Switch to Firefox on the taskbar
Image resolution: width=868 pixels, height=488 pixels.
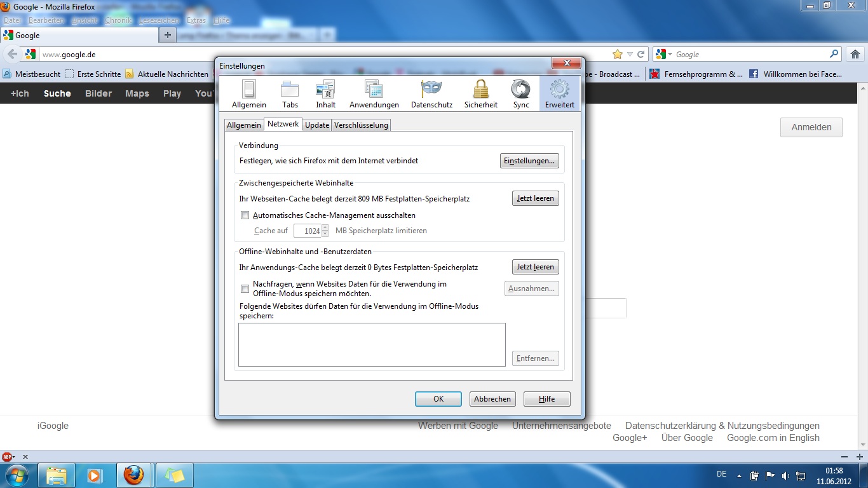(133, 475)
